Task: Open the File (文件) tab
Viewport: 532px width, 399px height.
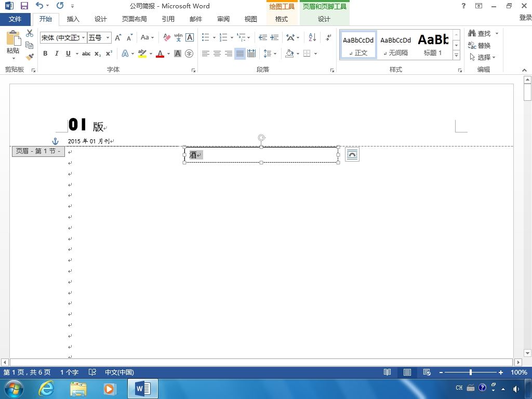Action: point(15,19)
